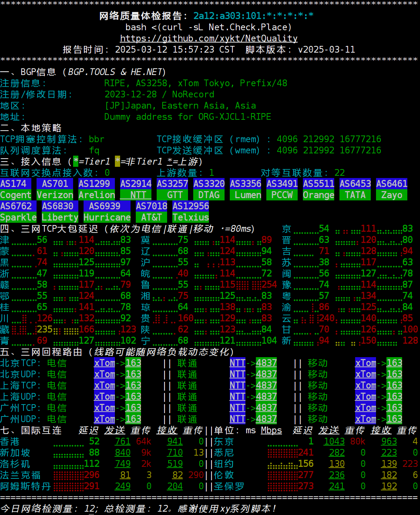Click the AS3356 Lumen badge
420x515 pixels.
click(x=245, y=189)
